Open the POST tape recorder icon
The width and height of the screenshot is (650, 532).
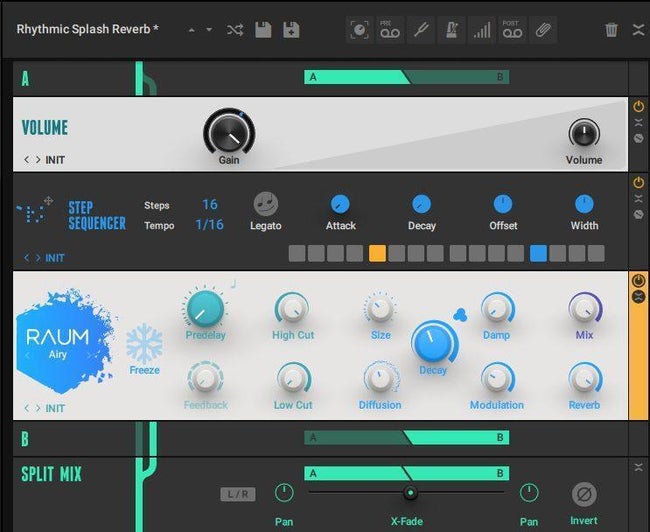tap(512, 30)
